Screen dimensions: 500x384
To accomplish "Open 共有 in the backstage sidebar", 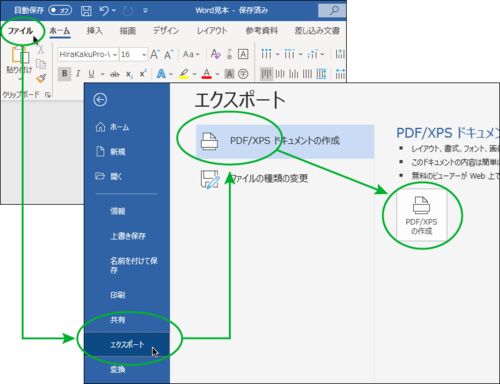I will pyautogui.click(x=127, y=320).
